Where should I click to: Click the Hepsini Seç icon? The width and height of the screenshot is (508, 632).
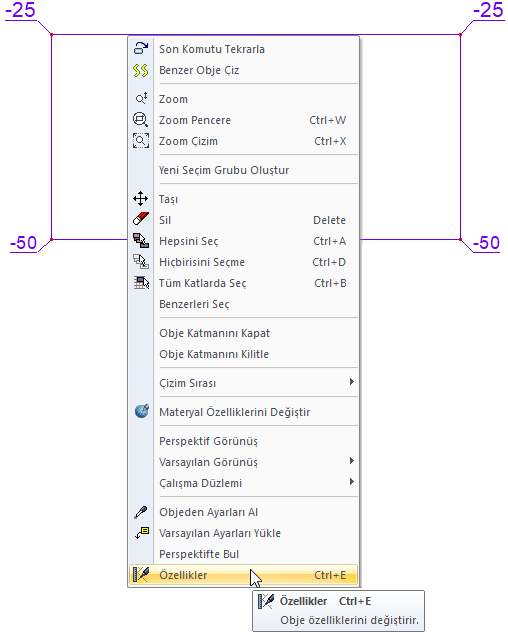pyautogui.click(x=141, y=241)
